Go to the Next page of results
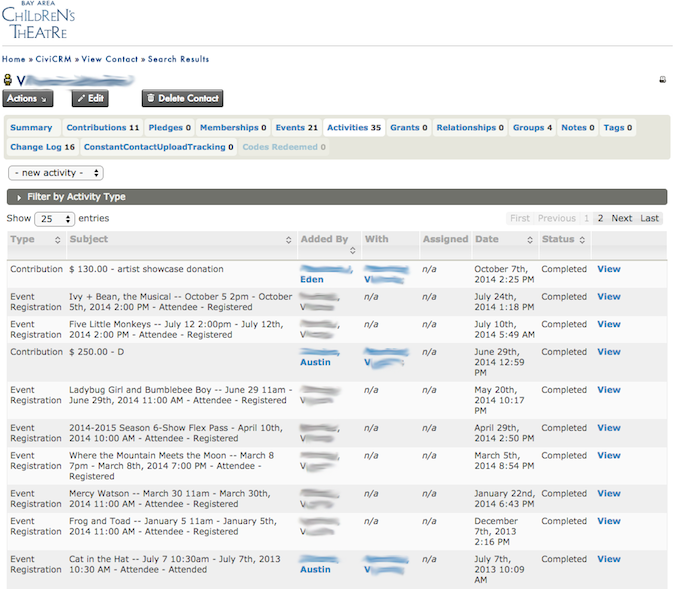This screenshot has width=675, height=589. (x=621, y=218)
